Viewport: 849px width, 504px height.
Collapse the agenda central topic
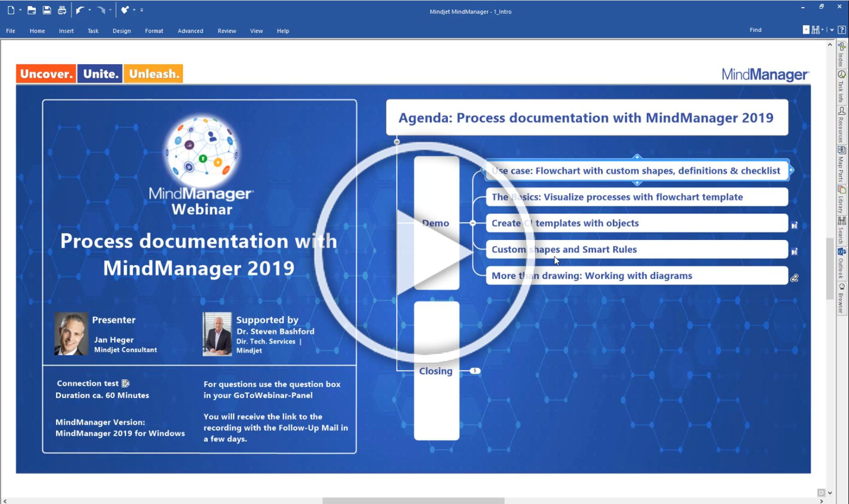click(x=397, y=142)
